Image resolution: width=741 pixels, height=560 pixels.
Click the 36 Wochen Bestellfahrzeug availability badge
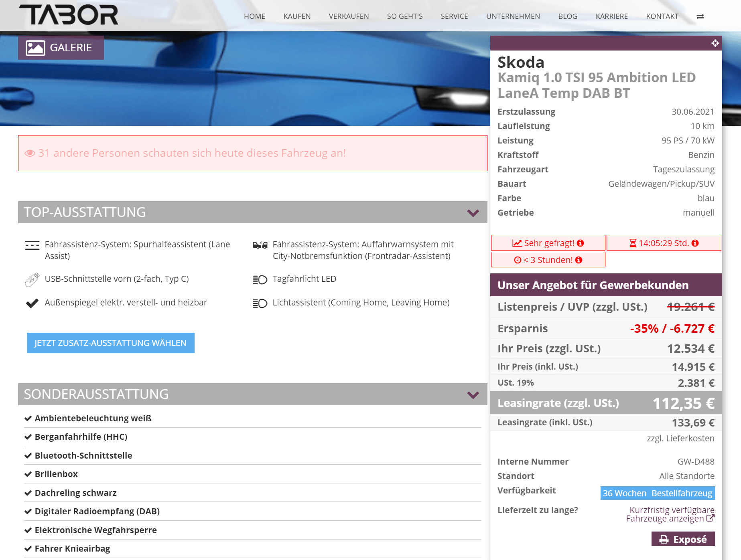click(x=658, y=493)
